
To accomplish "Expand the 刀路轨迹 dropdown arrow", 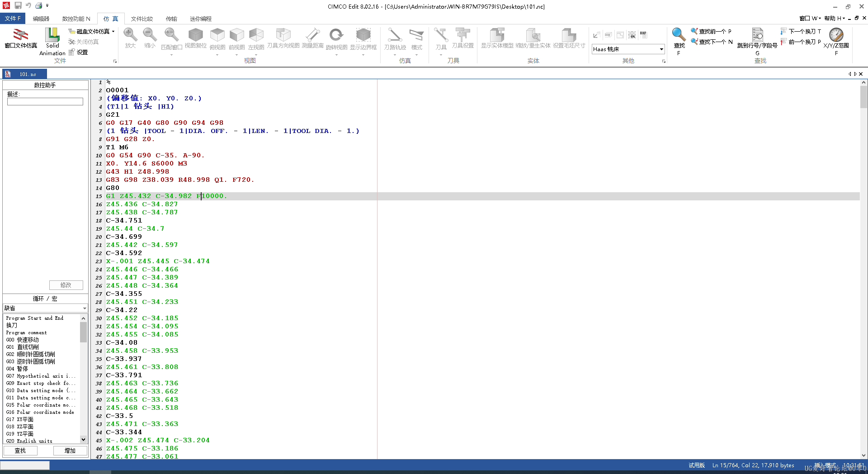I will (395, 55).
